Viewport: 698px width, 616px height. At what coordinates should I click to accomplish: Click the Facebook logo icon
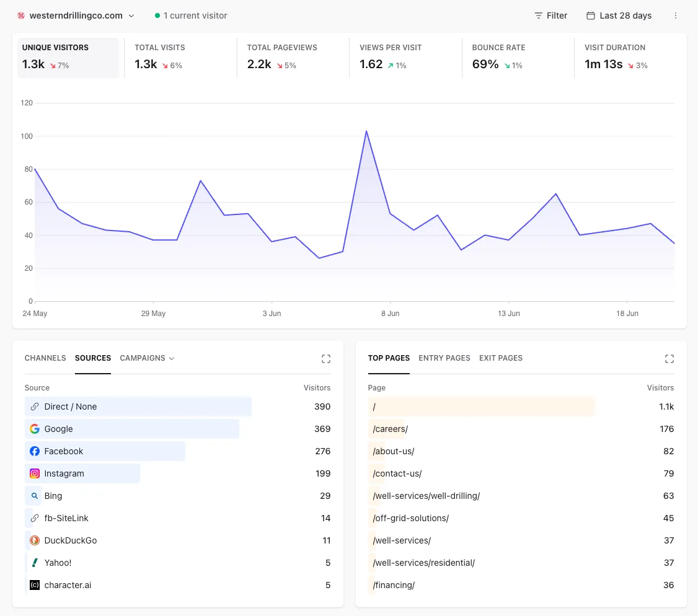[34, 451]
